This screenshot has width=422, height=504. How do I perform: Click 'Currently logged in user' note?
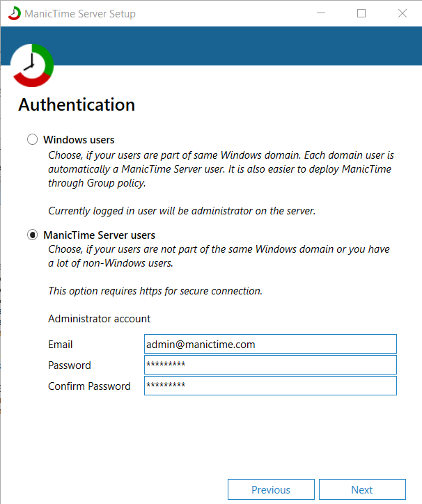[x=182, y=211]
